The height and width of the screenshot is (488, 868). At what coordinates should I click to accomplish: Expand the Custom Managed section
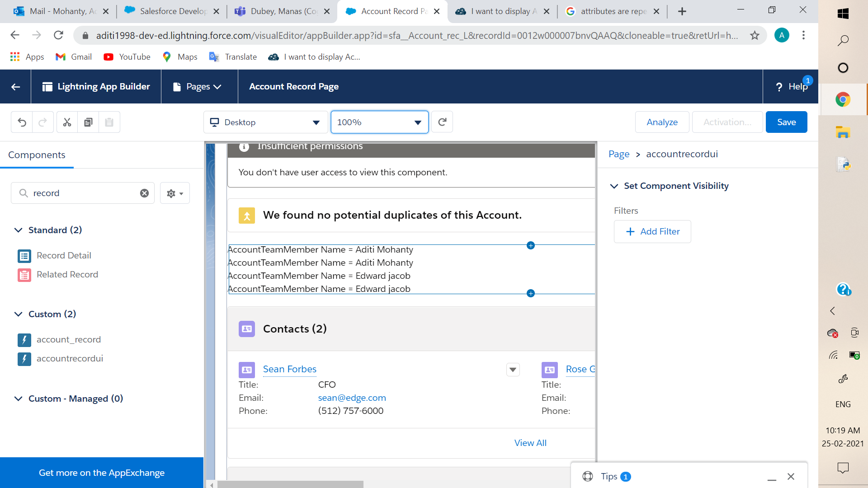click(19, 398)
